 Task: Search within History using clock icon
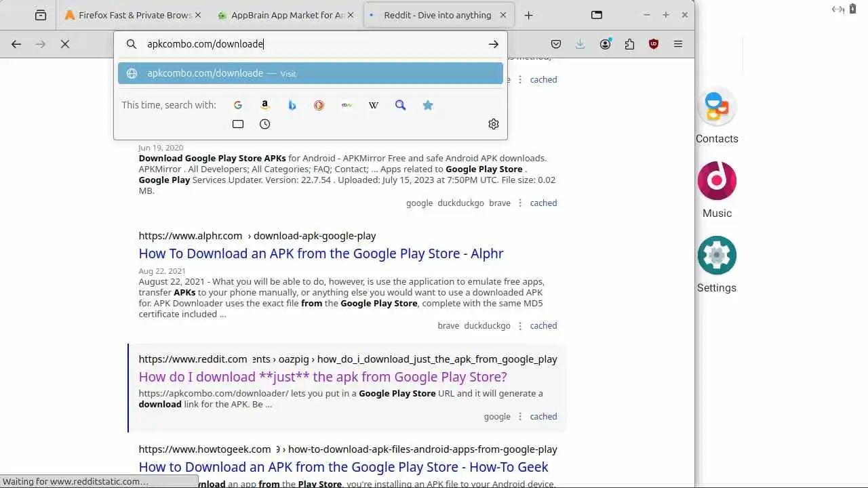265,124
